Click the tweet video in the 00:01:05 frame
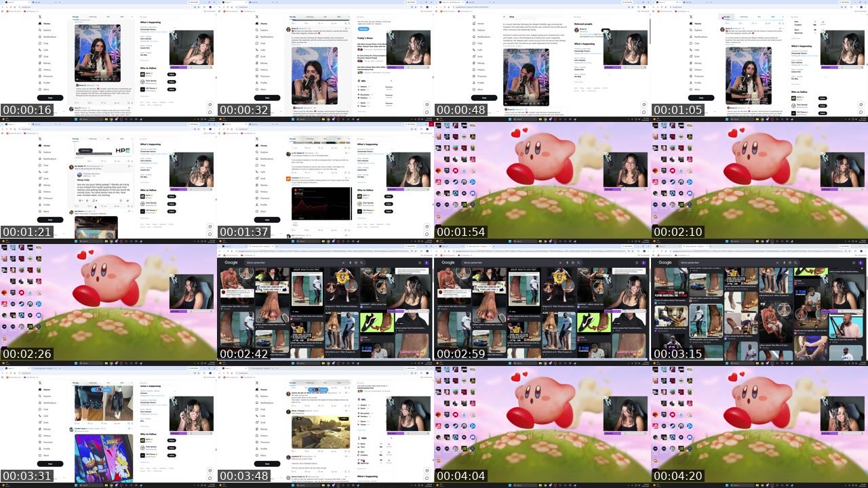The image size is (868, 488). (x=749, y=75)
